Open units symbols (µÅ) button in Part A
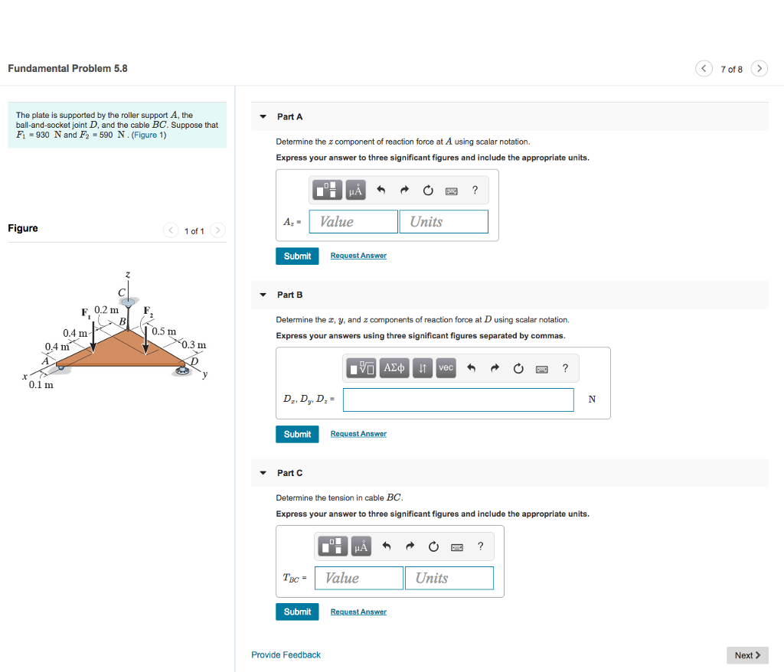784x672 pixels. (355, 190)
